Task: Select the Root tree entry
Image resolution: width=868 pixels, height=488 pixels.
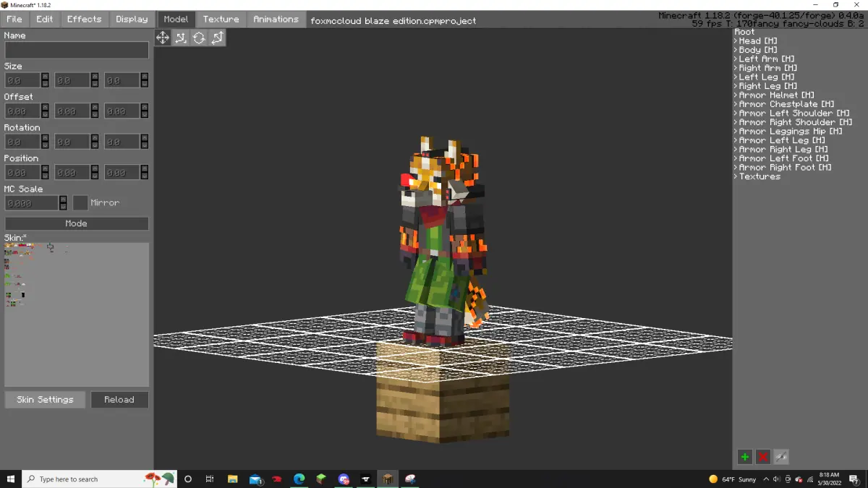Action: pos(744,32)
